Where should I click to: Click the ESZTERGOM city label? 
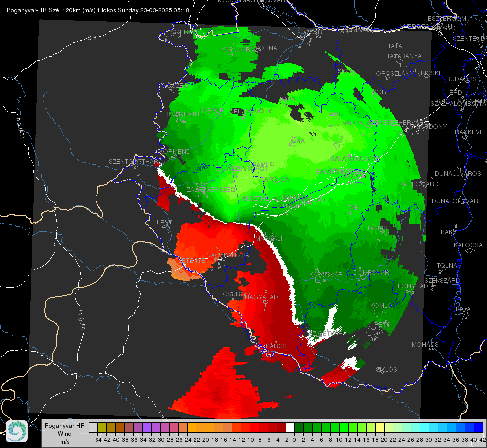coord(447,19)
